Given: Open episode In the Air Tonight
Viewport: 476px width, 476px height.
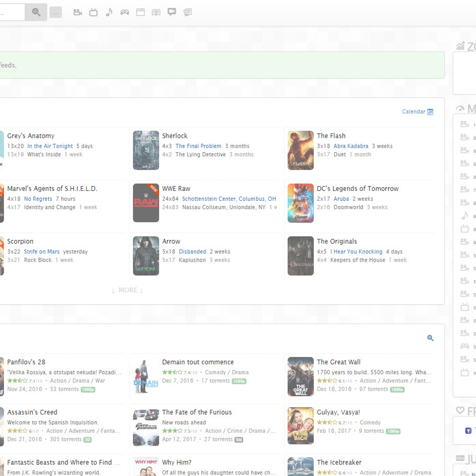Looking at the screenshot, I should pyautogui.click(x=50, y=146).
